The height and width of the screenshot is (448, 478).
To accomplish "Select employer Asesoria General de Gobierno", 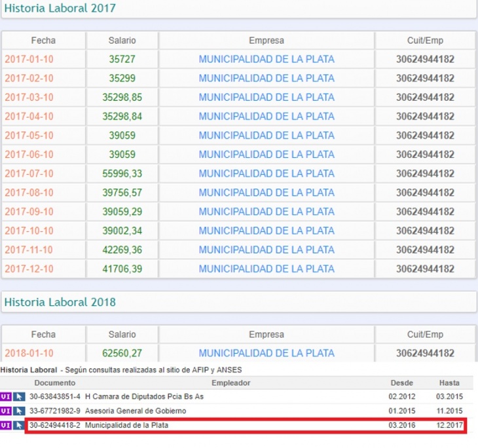I will point(136,411).
